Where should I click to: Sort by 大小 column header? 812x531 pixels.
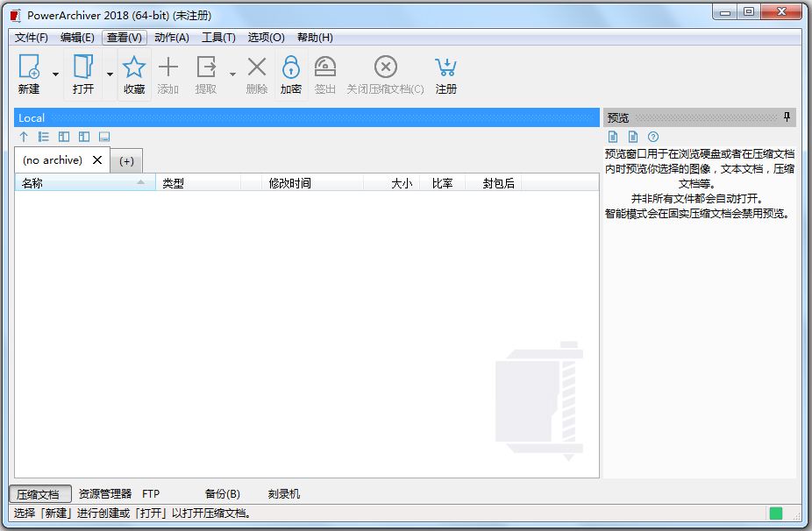point(391,182)
